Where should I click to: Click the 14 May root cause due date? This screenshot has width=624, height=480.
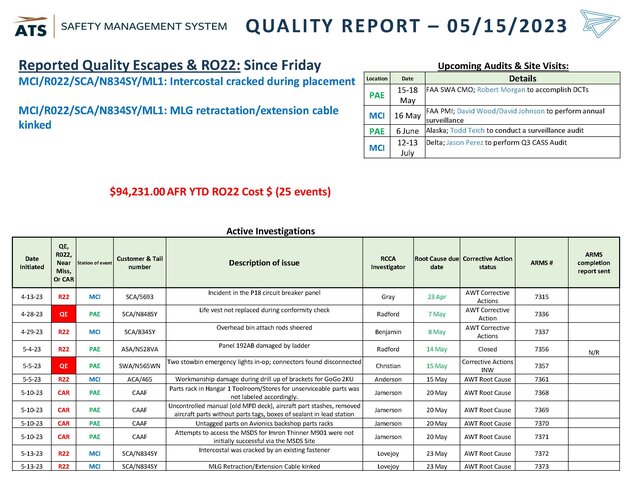click(437, 349)
